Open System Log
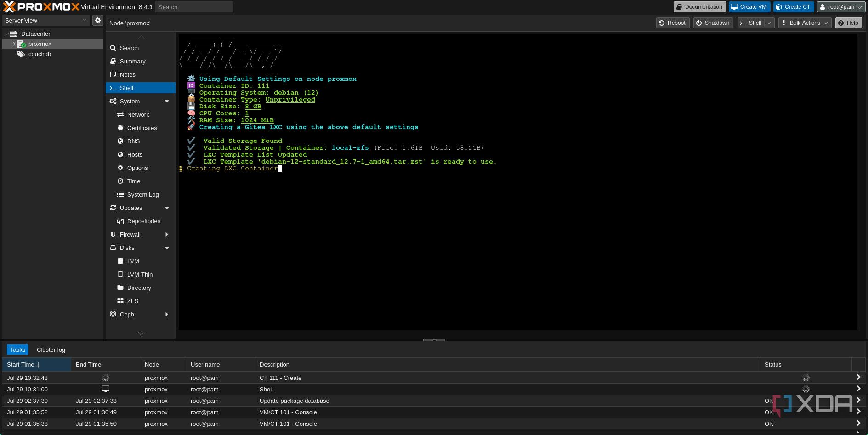The image size is (868, 435). coord(141,194)
